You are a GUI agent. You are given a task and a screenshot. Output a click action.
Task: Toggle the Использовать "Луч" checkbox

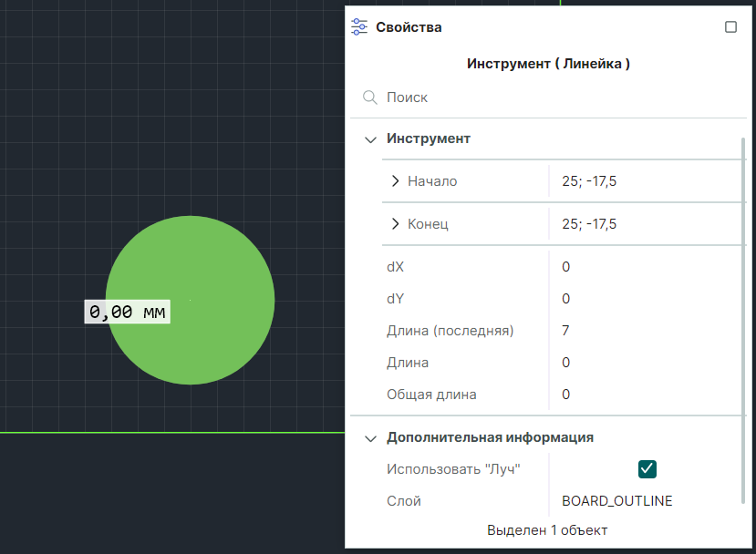647,468
